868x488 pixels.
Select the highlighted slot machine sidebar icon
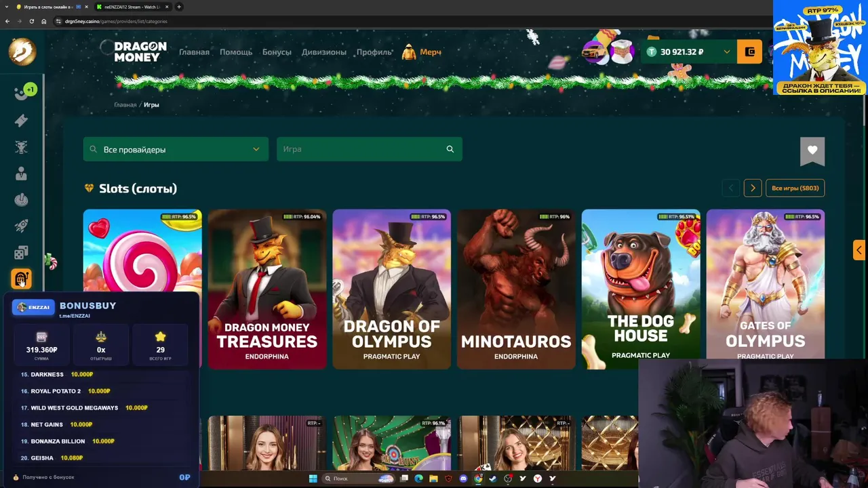click(x=21, y=279)
